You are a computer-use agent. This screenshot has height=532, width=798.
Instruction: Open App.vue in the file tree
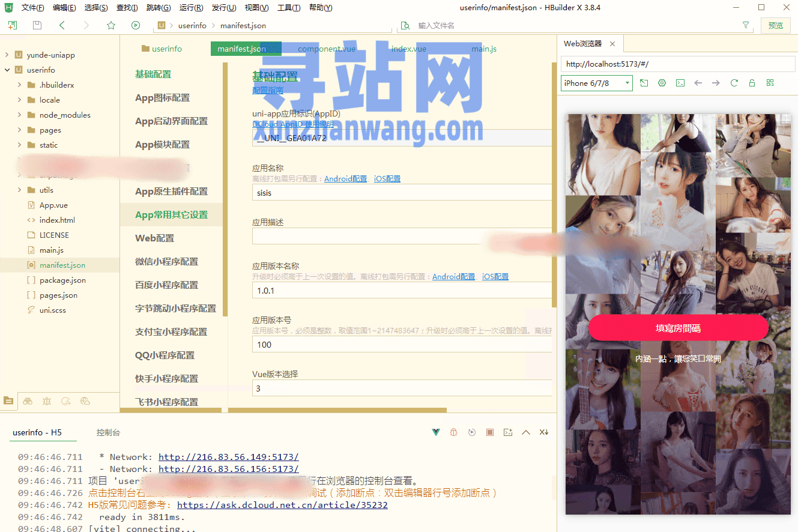coord(53,205)
